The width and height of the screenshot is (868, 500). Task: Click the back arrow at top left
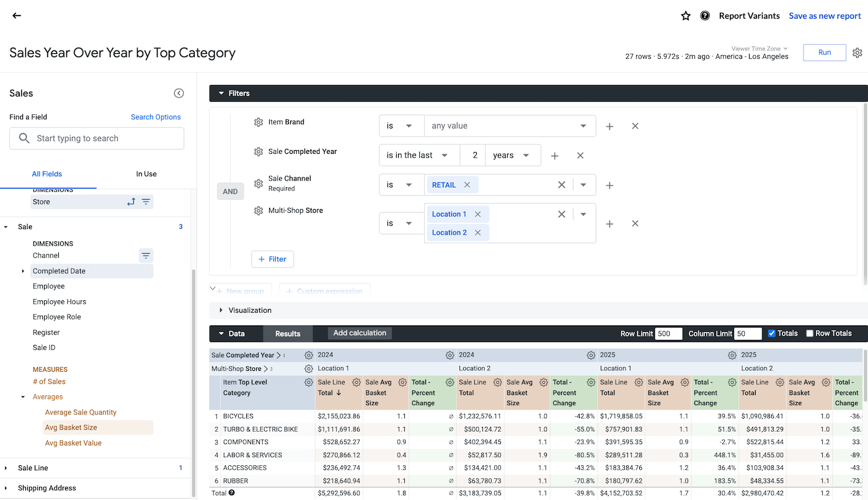click(x=16, y=16)
